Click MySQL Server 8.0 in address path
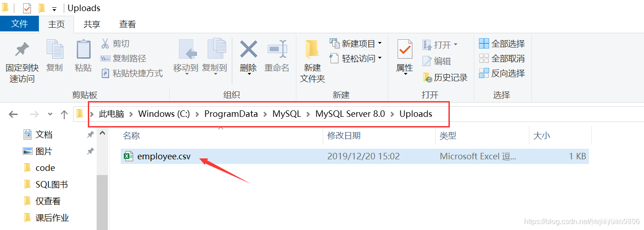The height and width of the screenshot is (230, 644). coord(350,114)
